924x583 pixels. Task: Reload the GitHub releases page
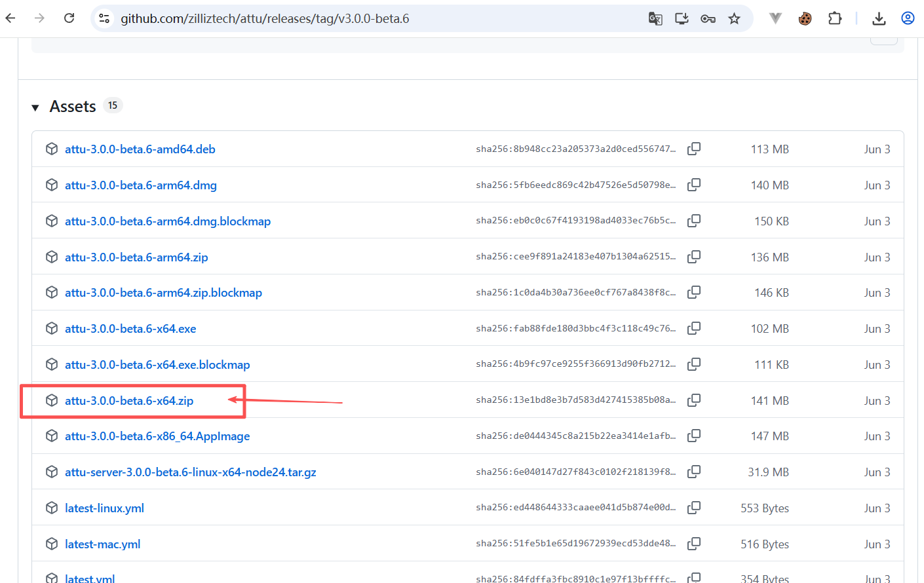[69, 18]
